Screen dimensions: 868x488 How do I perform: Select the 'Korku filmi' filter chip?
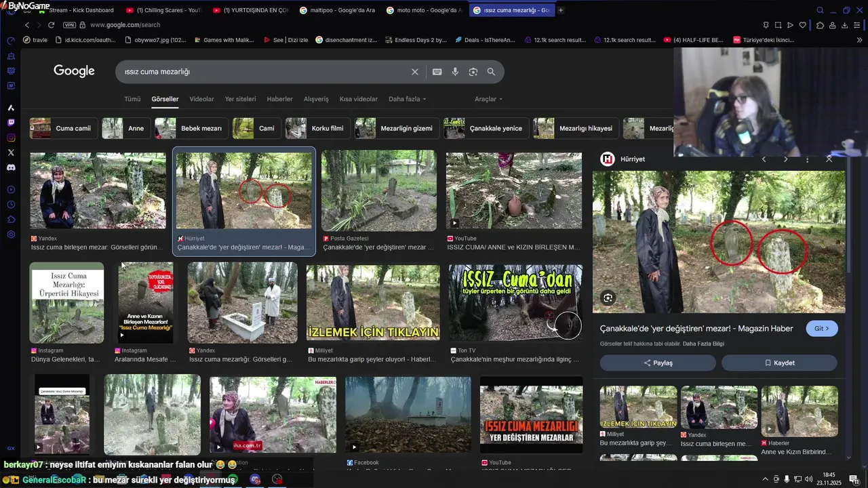point(317,128)
